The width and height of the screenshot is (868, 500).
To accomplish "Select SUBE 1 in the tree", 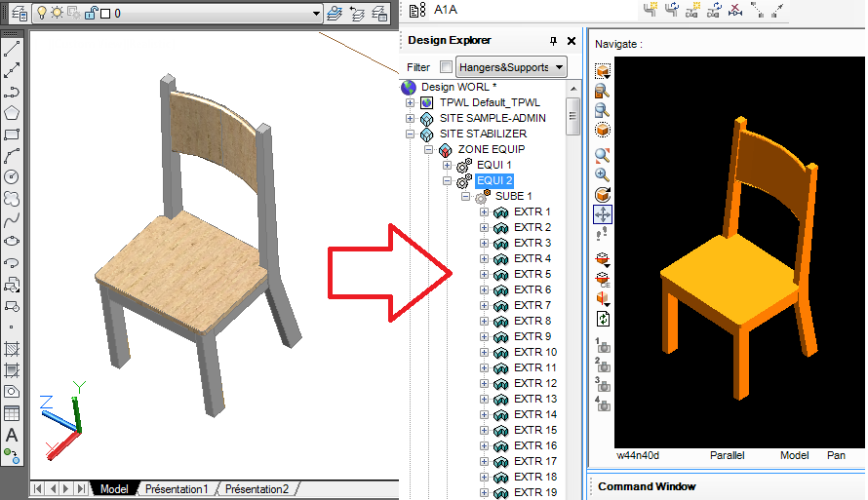I will (x=514, y=196).
